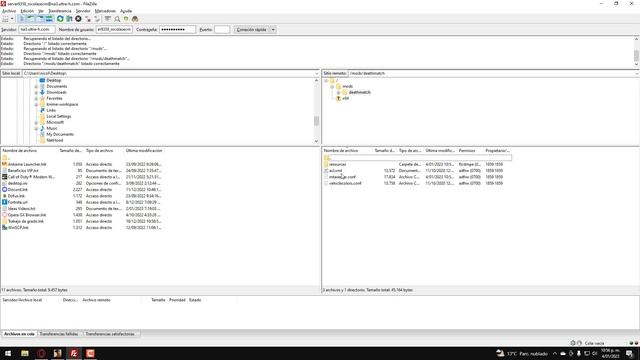Select Discord.lnk in local file list
The height and width of the screenshot is (360, 640).
point(18,190)
